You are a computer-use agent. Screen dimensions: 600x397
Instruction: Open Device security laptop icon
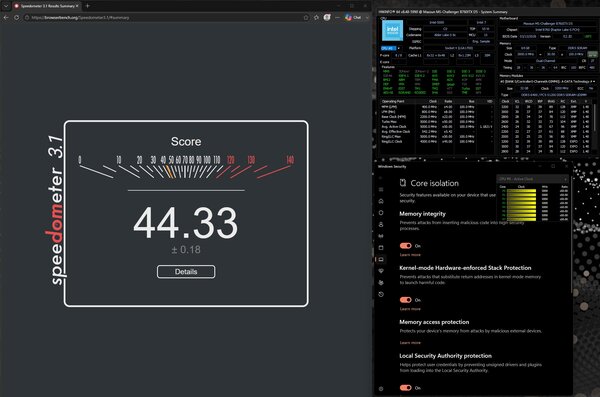pos(381,260)
